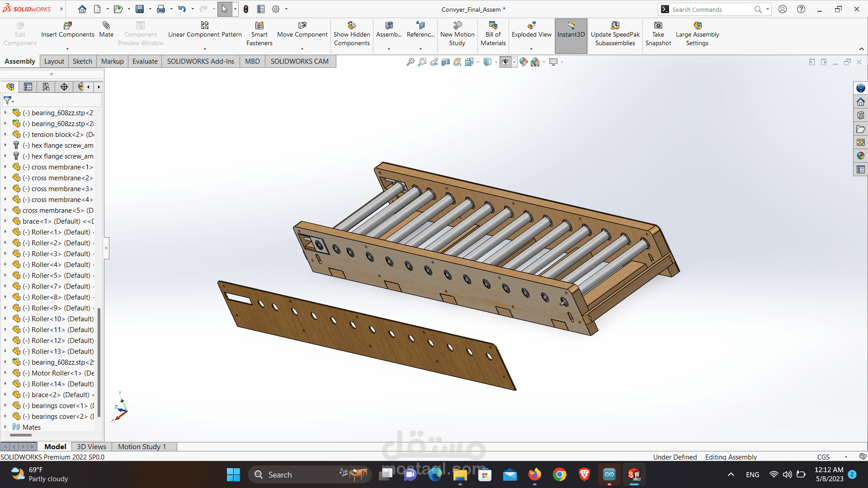This screenshot has height=488, width=868.
Task: Expand the Motor Roller<1> tree node
Action: tap(5, 373)
